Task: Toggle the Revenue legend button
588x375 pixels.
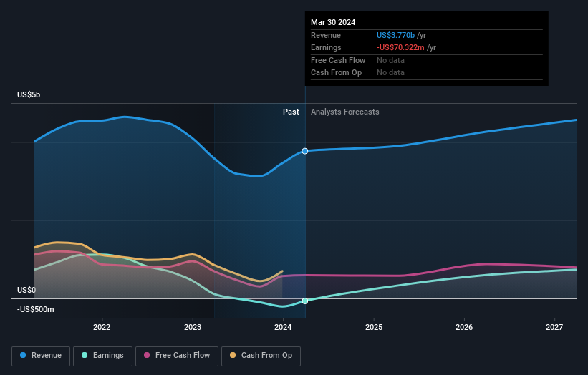Action: (x=41, y=356)
